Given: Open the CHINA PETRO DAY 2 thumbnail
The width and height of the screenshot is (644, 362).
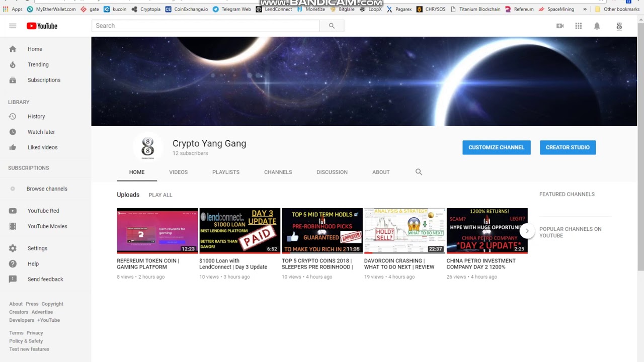Looking at the screenshot, I should click(x=487, y=231).
